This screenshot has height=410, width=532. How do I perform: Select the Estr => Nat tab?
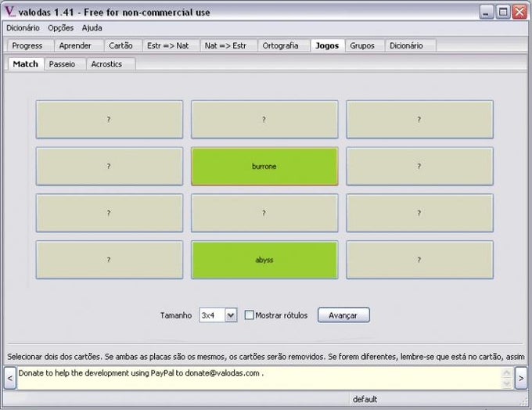pyautogui.click(x=171, y=46)
